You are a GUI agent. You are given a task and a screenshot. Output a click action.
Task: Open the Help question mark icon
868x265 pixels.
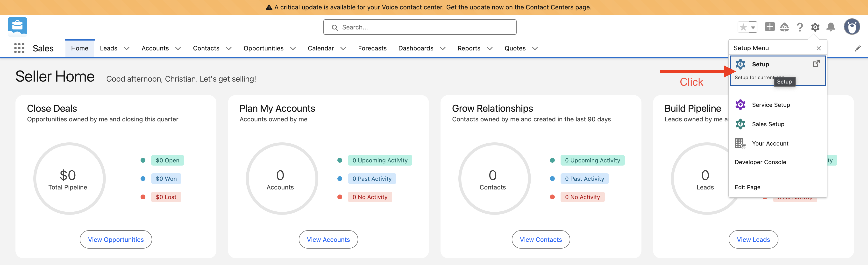(x=800, y=27)
